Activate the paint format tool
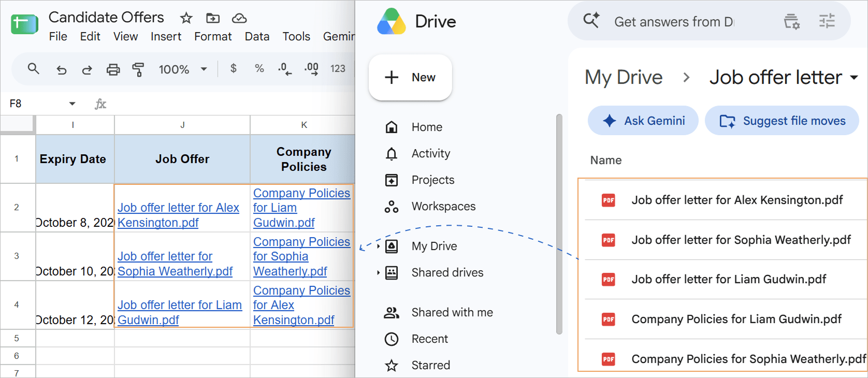This screenshot has height=378, width=868. tap(138, 69)
